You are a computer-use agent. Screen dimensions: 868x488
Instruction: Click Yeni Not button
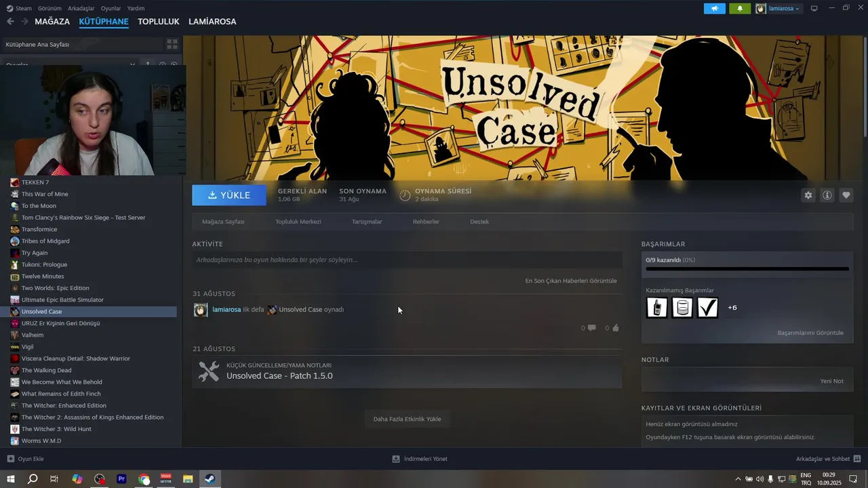[831, 381]
